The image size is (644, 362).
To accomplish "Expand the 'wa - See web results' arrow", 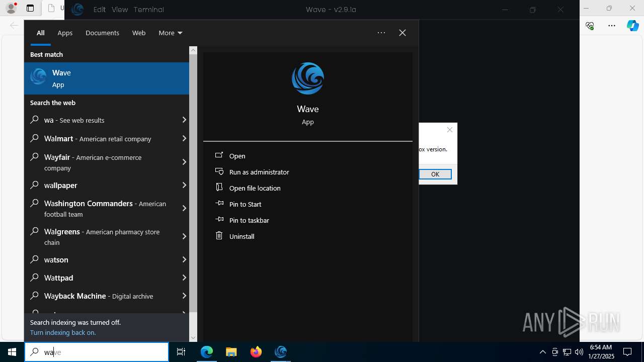I will click(184, 120).
